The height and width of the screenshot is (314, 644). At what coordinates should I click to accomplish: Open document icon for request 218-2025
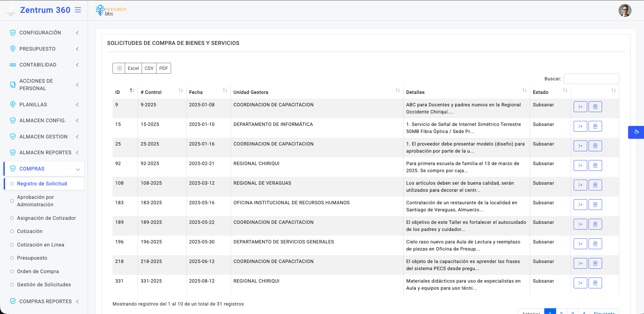tap(595, 263)
